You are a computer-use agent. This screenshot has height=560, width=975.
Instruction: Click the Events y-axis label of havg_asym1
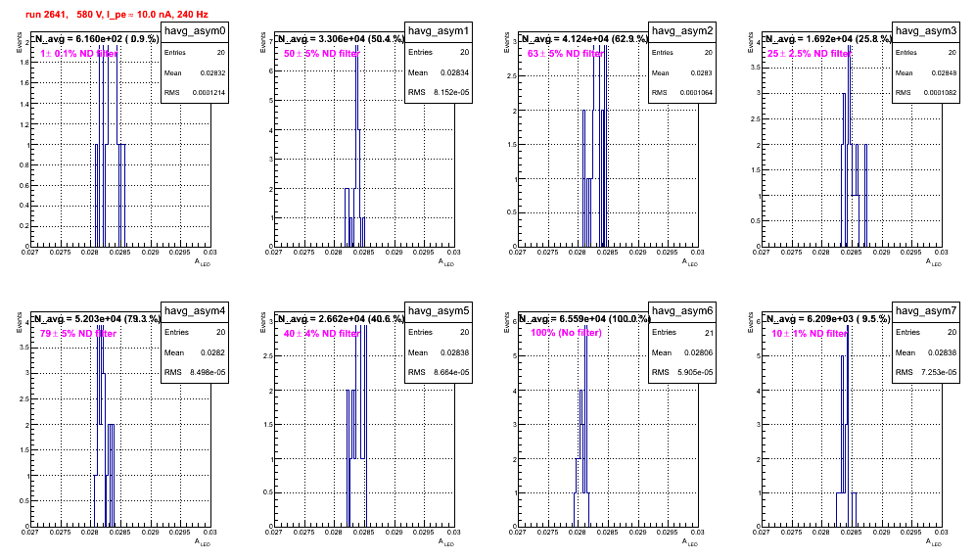pyautogui.click(x=263, y=43)
